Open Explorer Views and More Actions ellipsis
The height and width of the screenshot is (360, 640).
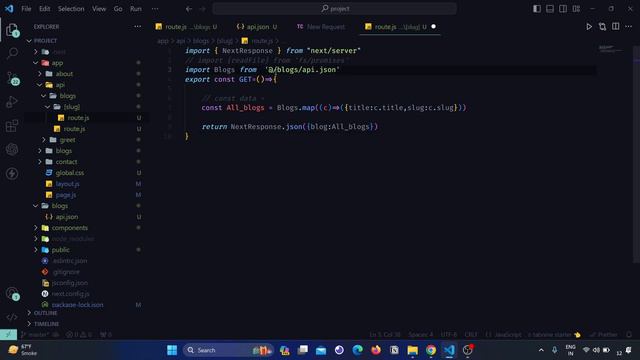138,27
